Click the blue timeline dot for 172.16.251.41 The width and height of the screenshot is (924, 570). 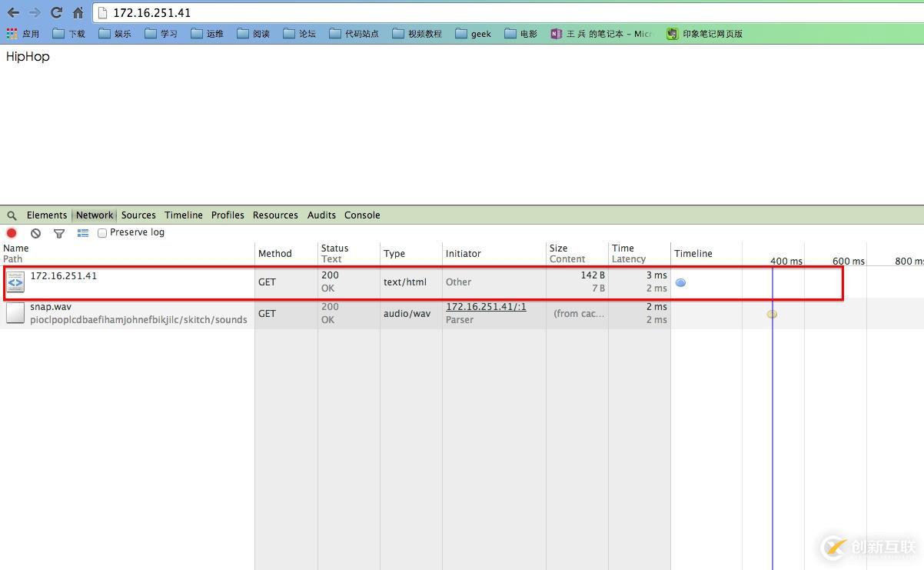(x=680, y=283)
